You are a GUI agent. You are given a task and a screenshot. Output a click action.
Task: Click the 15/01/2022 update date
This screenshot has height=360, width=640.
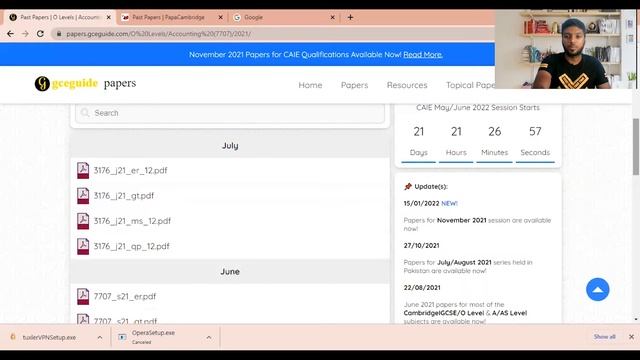(x=421, y=203)
